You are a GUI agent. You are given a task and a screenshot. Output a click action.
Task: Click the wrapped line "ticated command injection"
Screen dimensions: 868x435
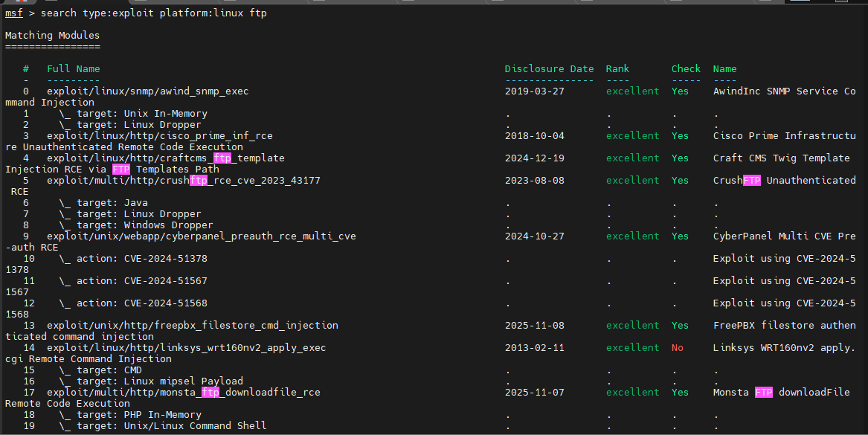click(x=80, y=337)
